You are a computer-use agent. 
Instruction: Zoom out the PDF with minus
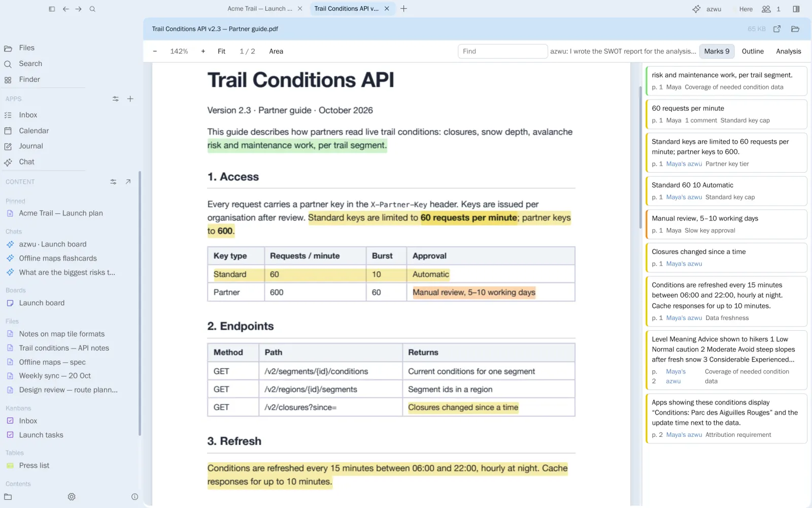pyautogui.click(x=155, y=51)
